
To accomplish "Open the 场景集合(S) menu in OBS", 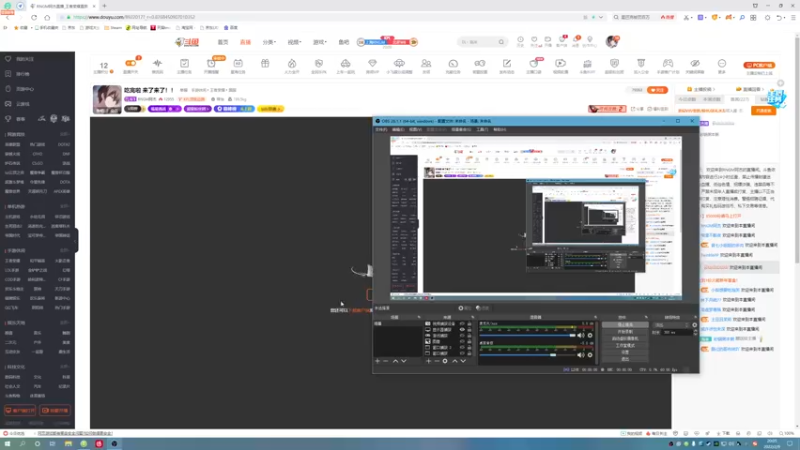I will tap(461, 130).
